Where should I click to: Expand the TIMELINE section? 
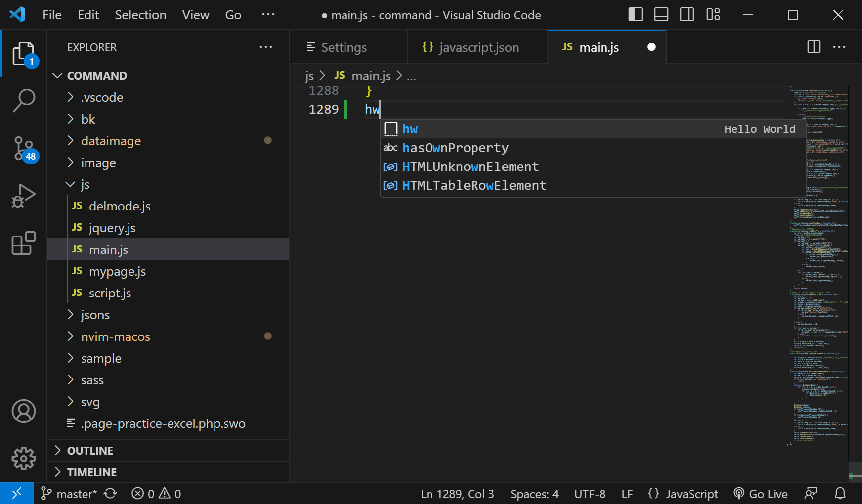(168, 472)
